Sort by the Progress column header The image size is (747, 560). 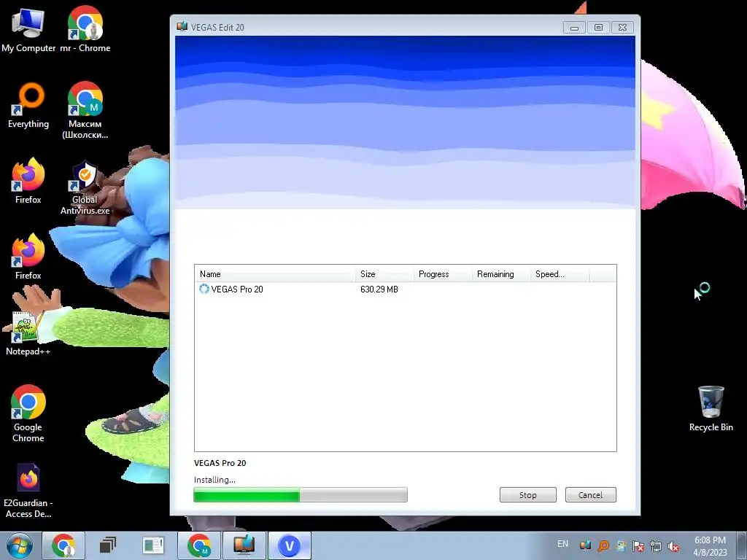click(x=443, y=274)
